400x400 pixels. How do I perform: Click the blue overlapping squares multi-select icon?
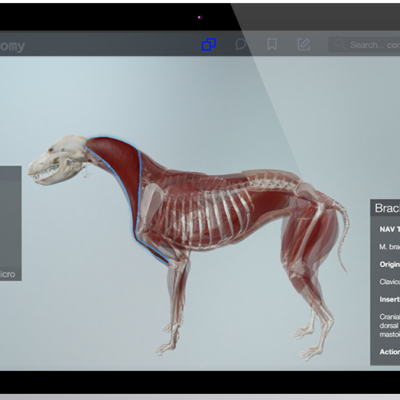pyautogui.click(x=209, y=44)
